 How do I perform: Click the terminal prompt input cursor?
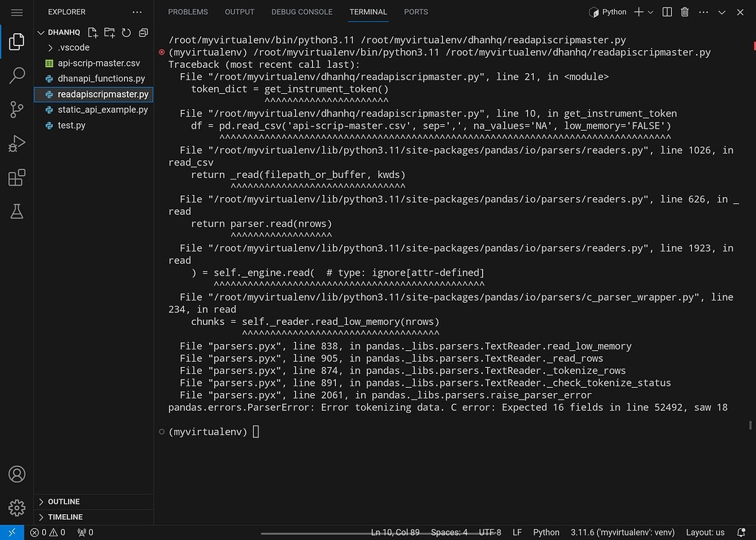255,431
